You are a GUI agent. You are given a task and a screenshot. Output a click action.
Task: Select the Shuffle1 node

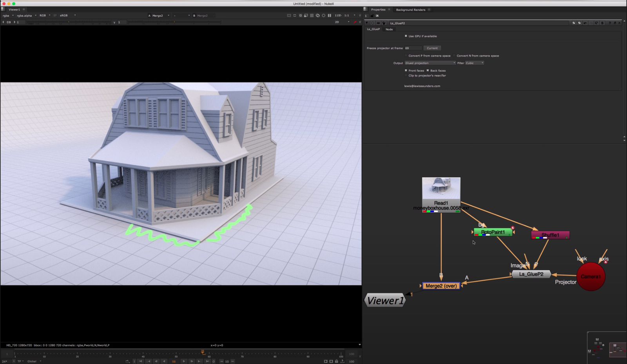click(550, 235)
